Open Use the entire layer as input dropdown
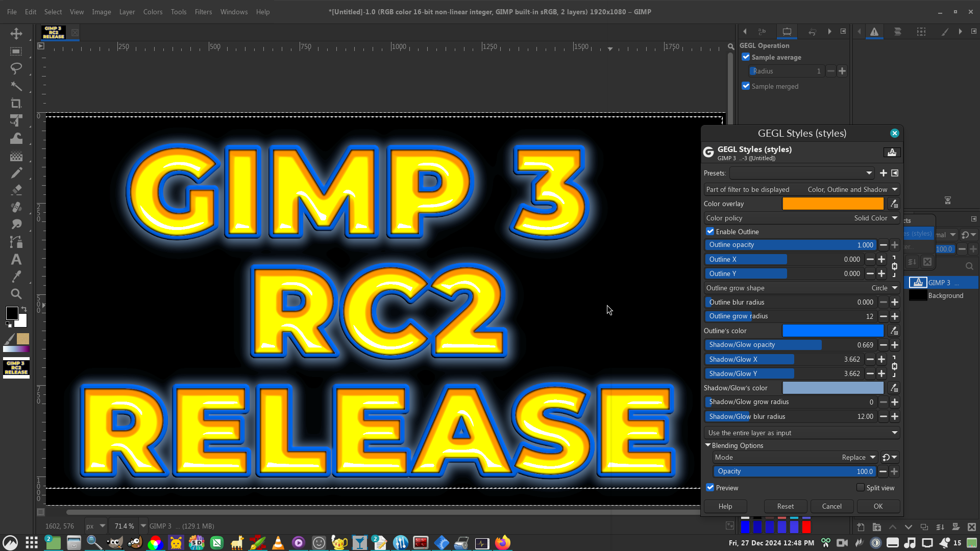980x551 pixels. 801,433
